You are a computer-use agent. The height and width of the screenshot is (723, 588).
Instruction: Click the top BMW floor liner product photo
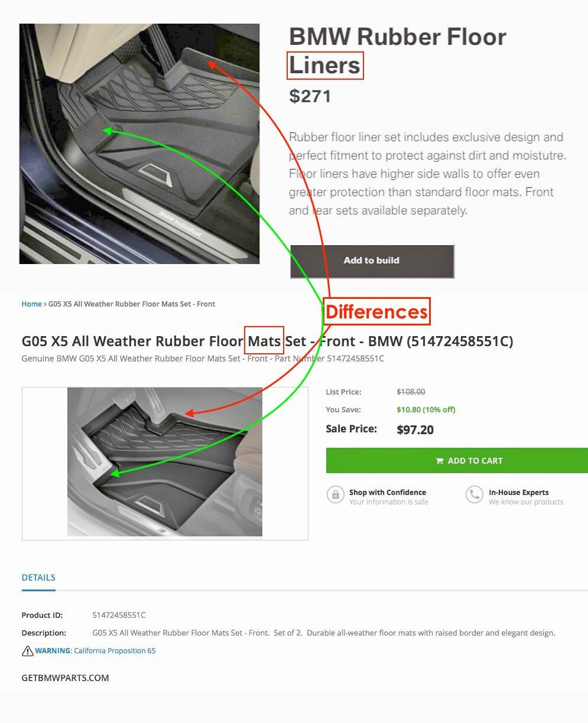[x=139, y=144]
